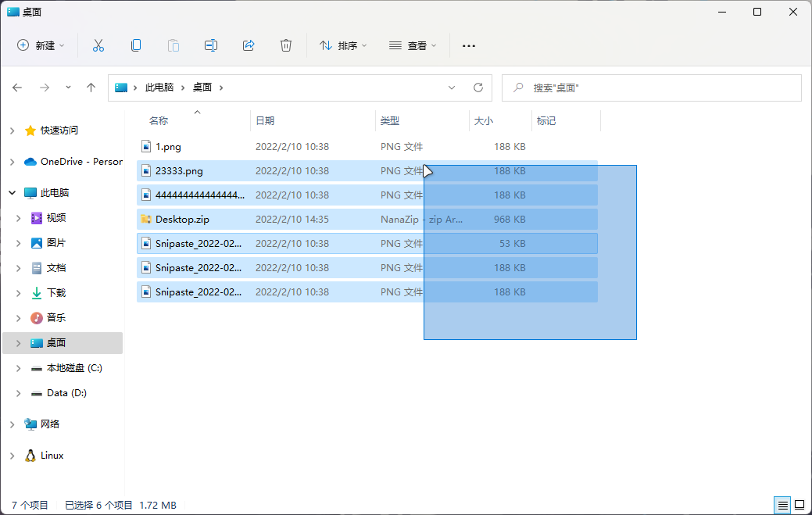Image resolution: width=812 pixels, height=515 pixels.
Task: Open the three-dot more options menu
Action: pyautogui.click(x=469, y=45)
